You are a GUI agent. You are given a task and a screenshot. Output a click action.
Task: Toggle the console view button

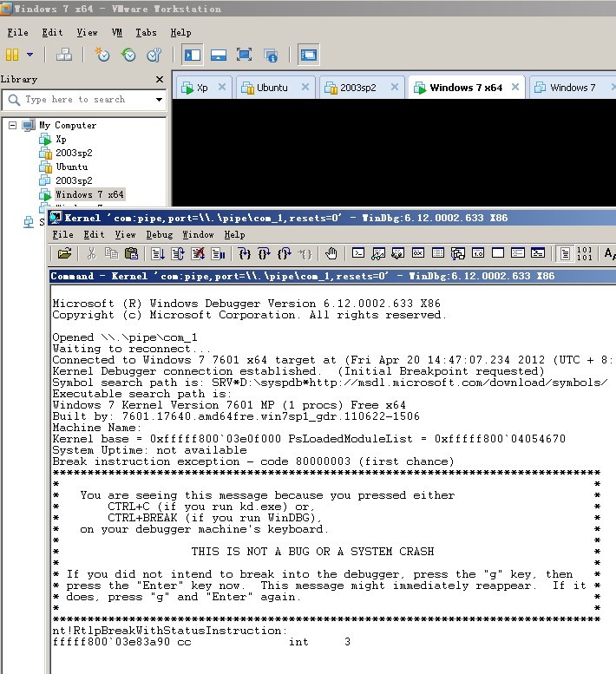pyautogui.click(x=309, y=55)
